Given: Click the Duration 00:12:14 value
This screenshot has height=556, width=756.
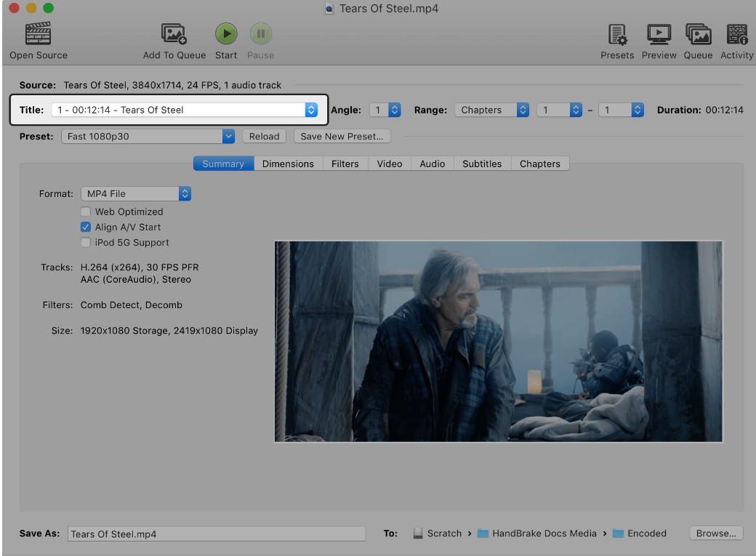Looking at the screenshot, I should (x=724, y=110).
